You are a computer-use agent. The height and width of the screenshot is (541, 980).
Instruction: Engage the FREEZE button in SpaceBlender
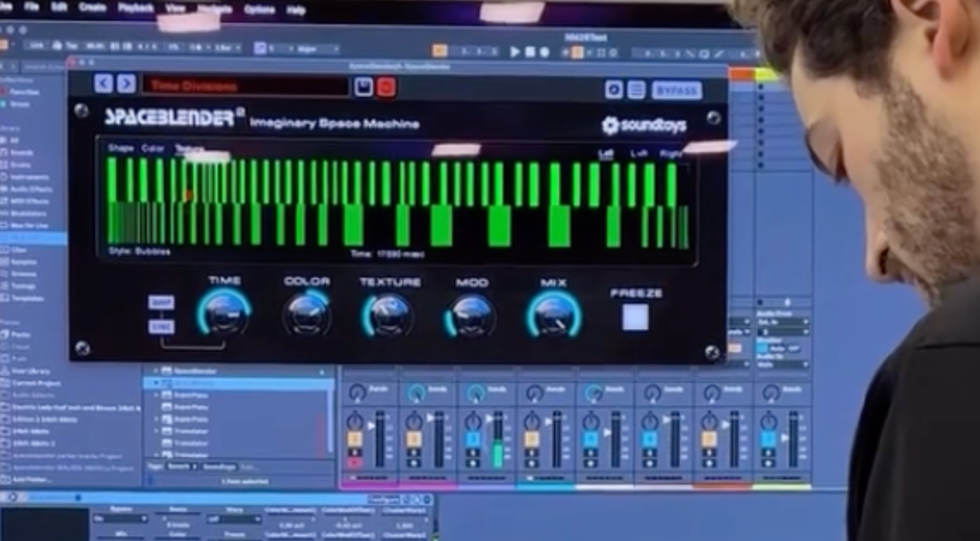[x=635, y=316]
